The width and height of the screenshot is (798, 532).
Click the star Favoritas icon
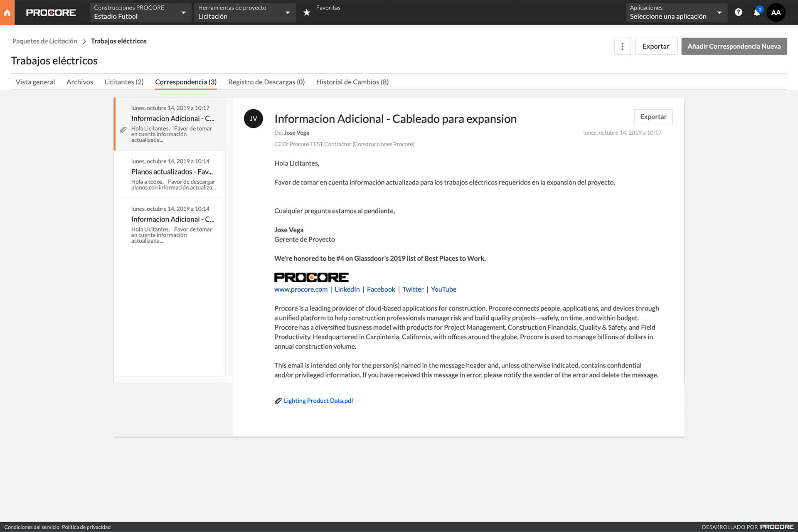(x=306, y=12)
